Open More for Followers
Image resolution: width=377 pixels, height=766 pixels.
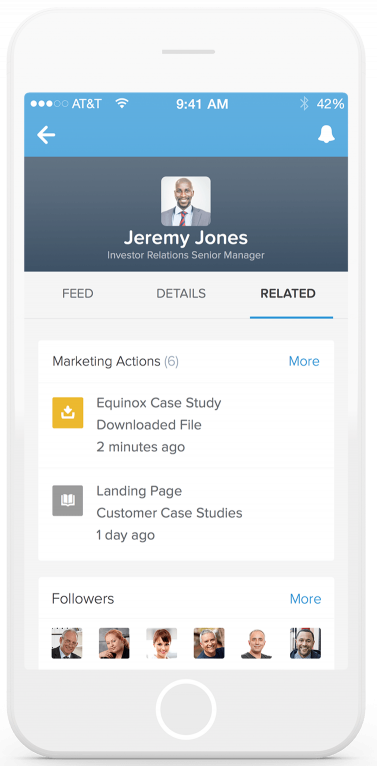point(306,599)
